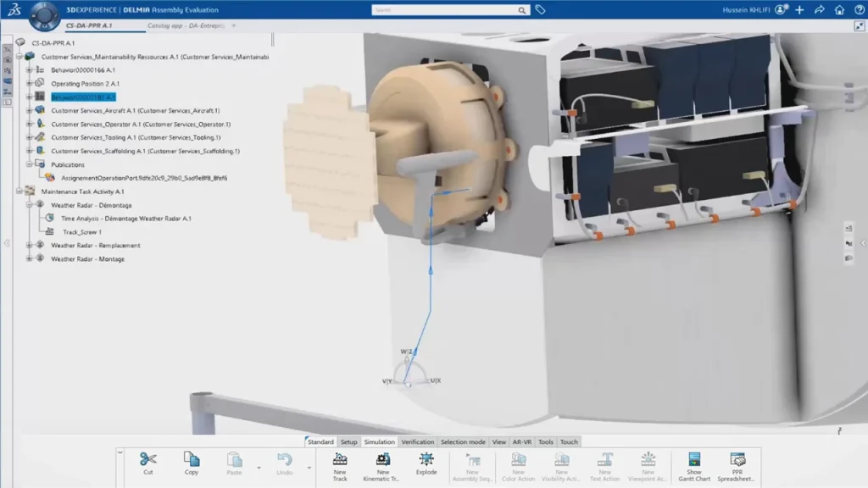Open the Undo dropdown arrow
The width and height of the screenshot is (868, 488).
[309, 468]
